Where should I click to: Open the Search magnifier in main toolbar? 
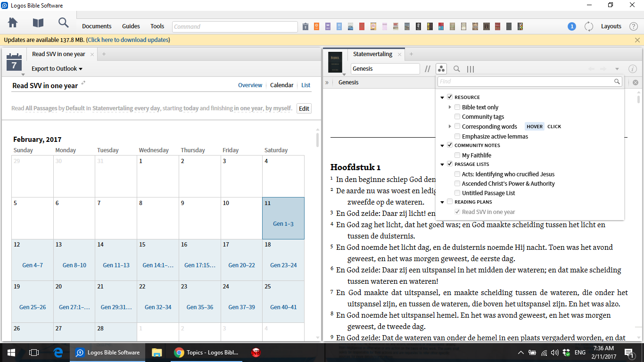pos(63,23)
